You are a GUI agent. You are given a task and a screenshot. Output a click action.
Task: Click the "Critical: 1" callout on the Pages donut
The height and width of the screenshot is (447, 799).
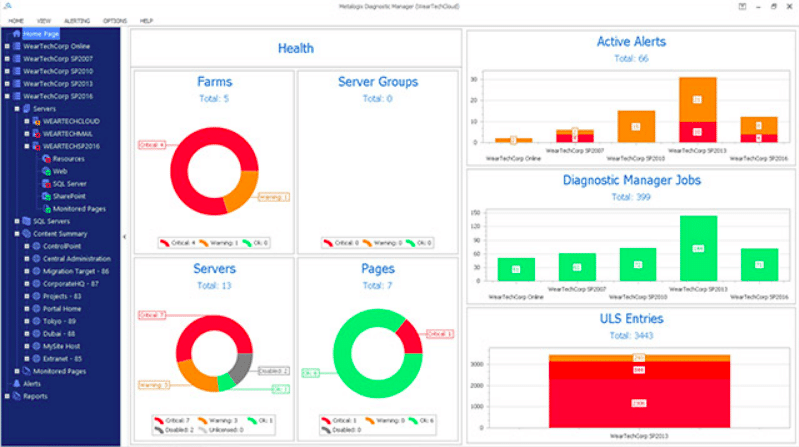[440, 334]
